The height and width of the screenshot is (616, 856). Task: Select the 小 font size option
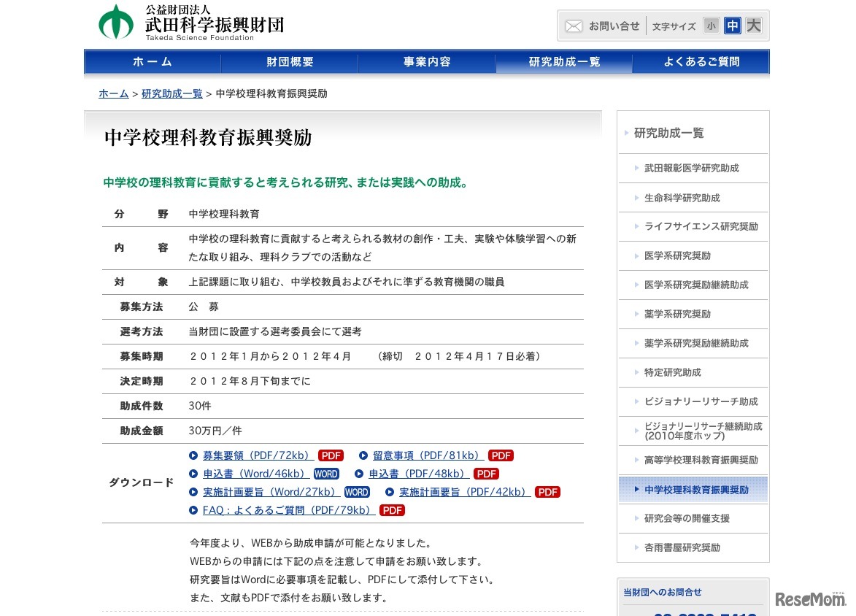click(711, 25)
